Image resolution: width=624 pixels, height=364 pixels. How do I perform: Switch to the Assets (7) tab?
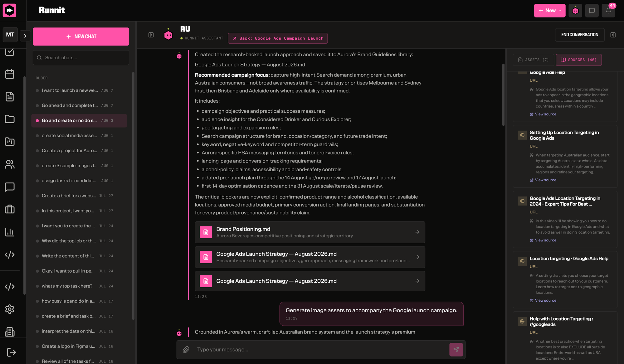[534, 60]
